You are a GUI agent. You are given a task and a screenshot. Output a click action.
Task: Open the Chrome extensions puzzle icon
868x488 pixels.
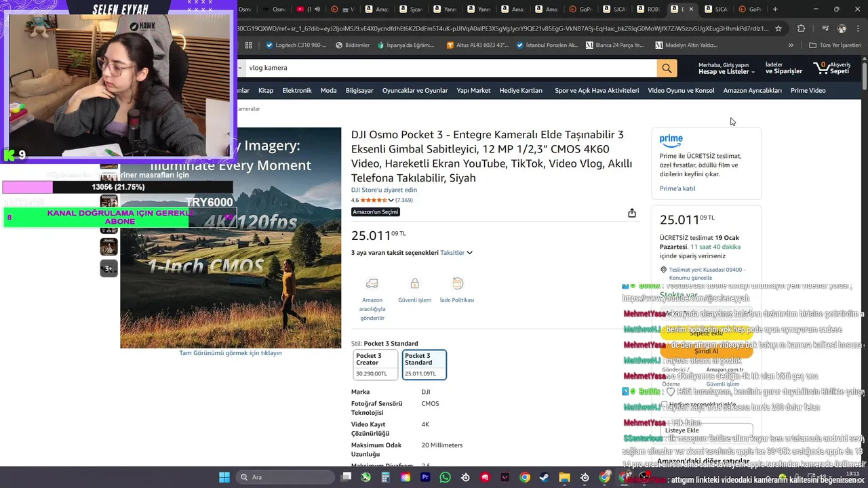pyautogui.click(x=802, y=28)
